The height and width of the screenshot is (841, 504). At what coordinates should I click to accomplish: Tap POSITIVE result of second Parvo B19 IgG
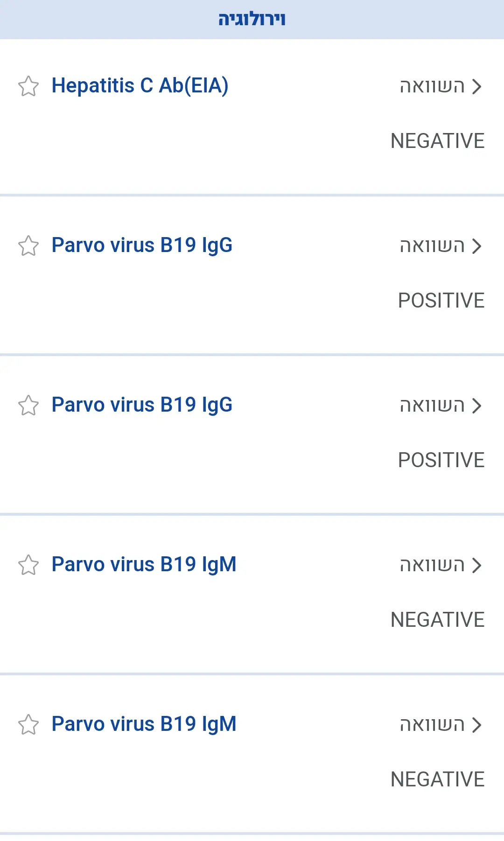coord(441,460)
